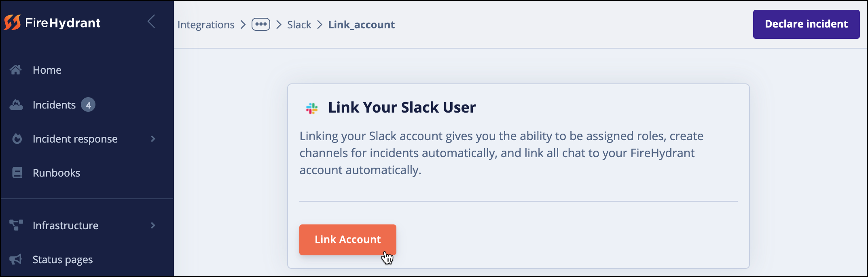Collapse the sidebar with the left arrow
This screenshot has width=868, height=277.
(151, 22)
